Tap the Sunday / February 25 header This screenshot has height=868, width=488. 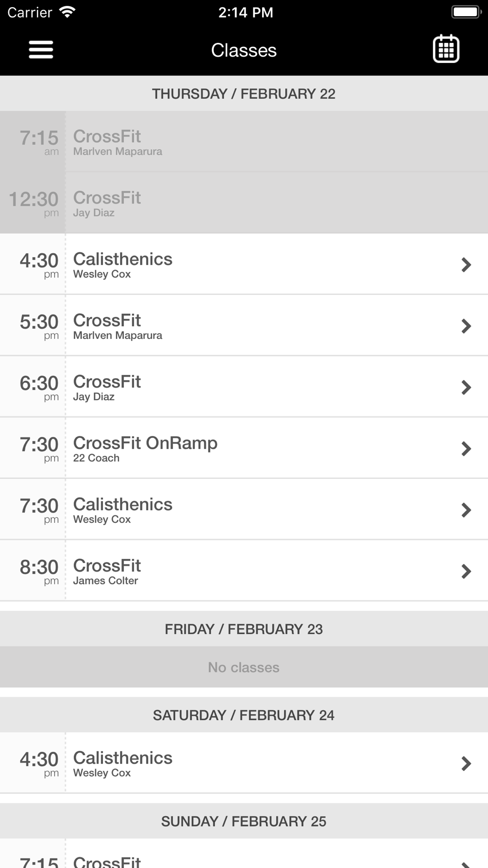tap(244, 821)
